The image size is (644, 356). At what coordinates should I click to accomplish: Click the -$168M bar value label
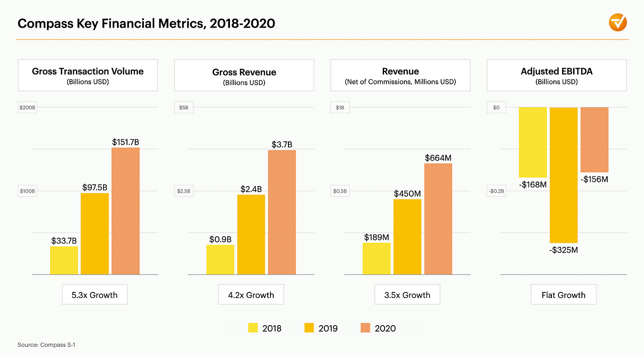(x=533, y=185)
